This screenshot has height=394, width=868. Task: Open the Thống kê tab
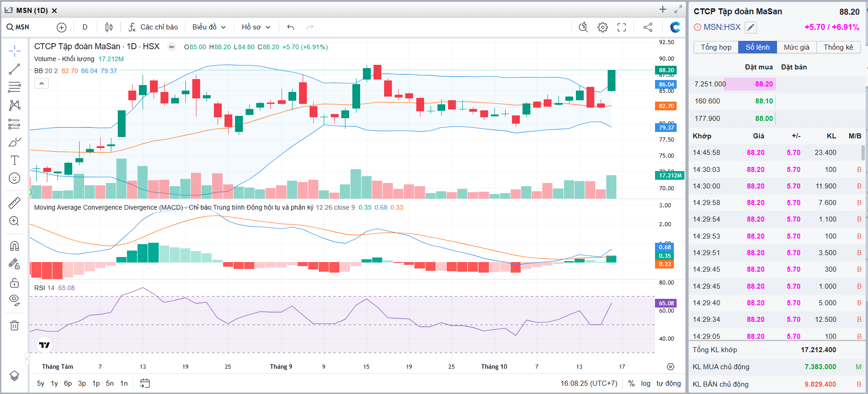point(838,47)
